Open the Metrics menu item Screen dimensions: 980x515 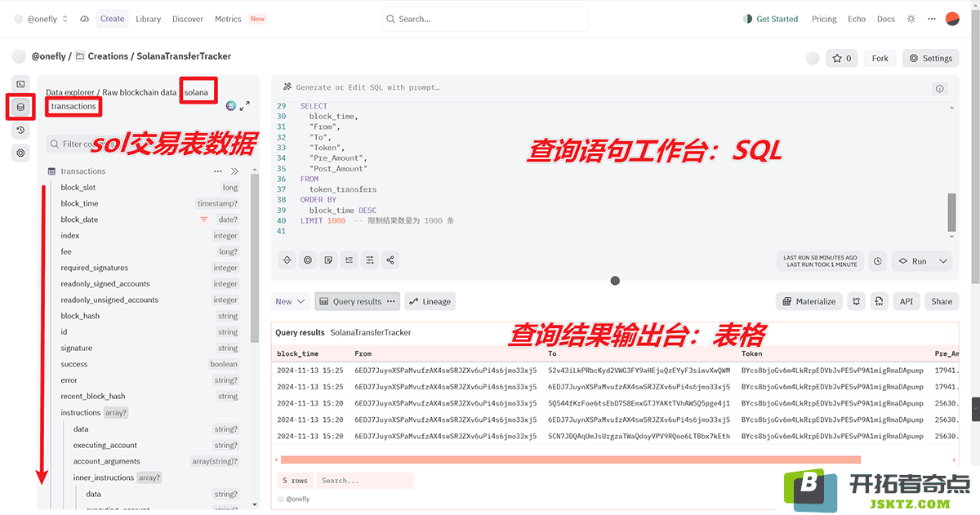coord(228,19)
